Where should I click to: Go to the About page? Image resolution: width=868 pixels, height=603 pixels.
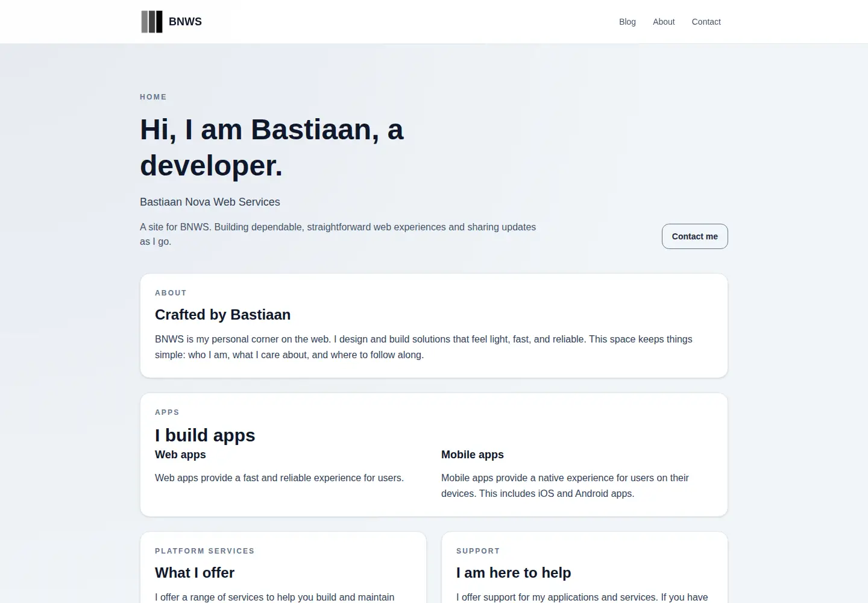pyautogui.click(x=664, y=22)
